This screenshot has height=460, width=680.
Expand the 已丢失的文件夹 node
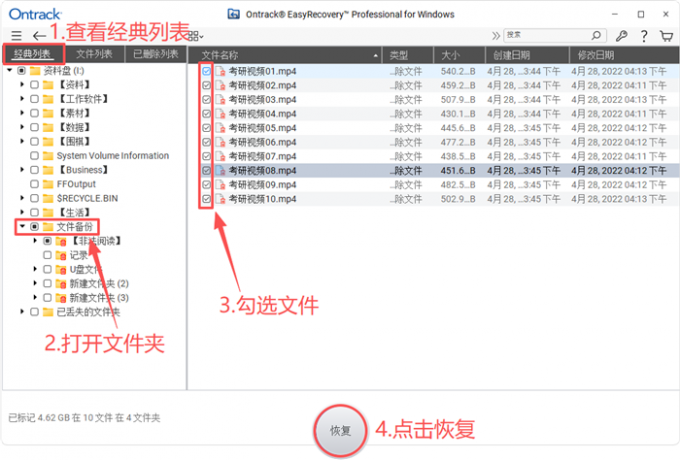point(22,312)
